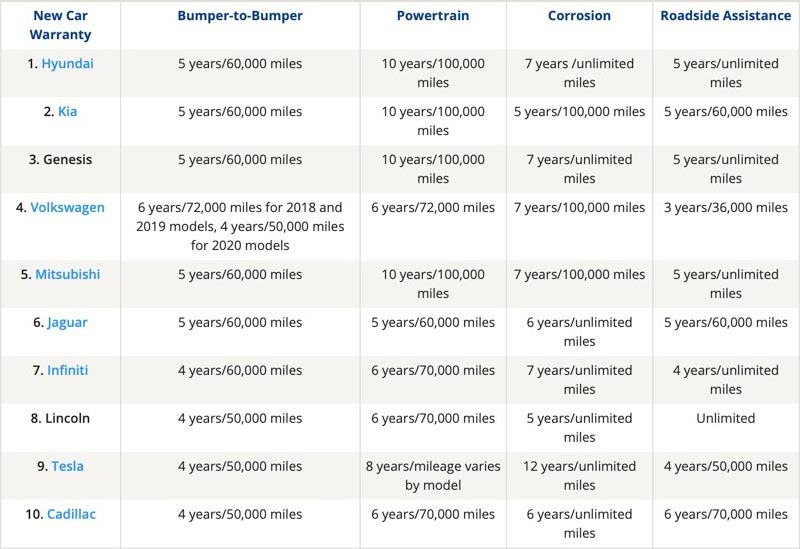
Task: Click Lincoln's Unlimited roadside assistance cell
Action: pos(726,418)
